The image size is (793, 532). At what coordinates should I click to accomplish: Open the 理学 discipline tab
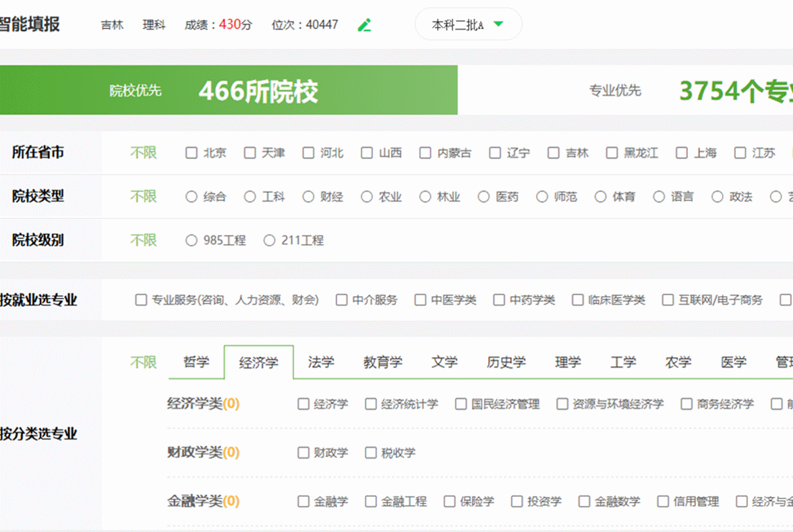568,362
